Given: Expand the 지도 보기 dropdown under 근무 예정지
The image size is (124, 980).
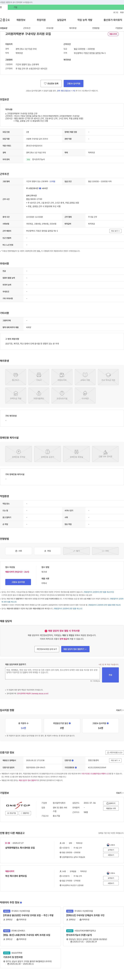Looking at the screenshot, I should (x=115, y=231).
